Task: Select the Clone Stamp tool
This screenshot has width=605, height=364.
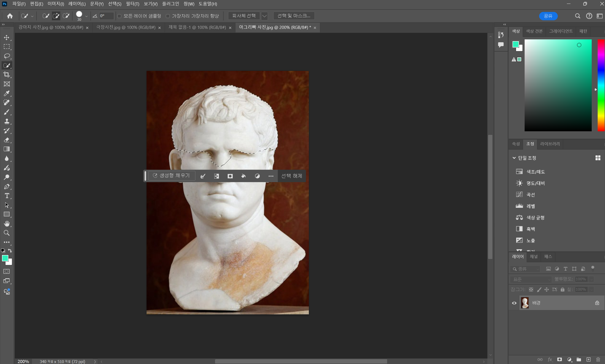Action: click(7, 121)
